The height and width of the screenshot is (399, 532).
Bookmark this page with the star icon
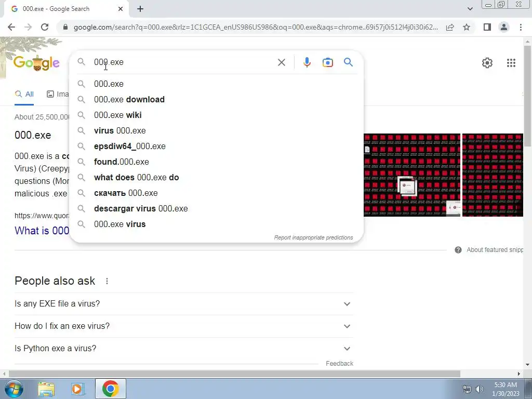click(x=467, y=27)
